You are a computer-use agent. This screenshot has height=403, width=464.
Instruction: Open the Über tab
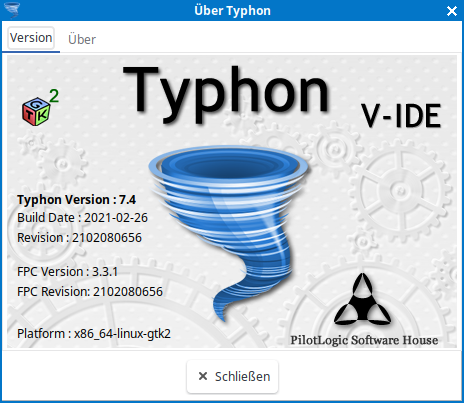(82, 39)
